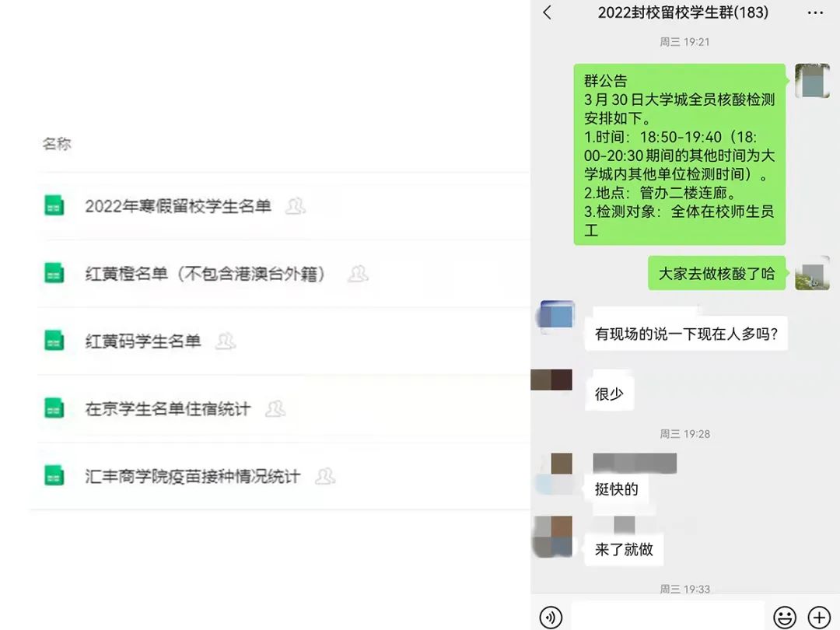Tap the back arrow in chat header

click(x=547, y=12)
